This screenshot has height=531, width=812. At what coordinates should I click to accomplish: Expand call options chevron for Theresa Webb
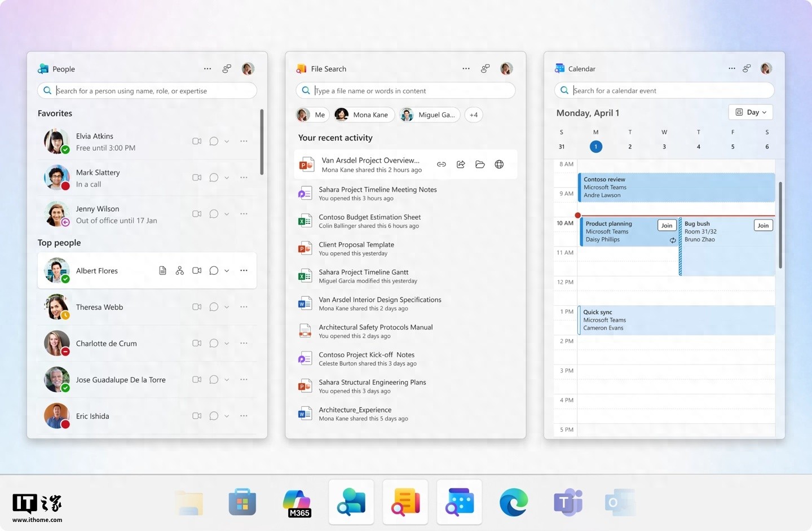[x=227, y=306]
